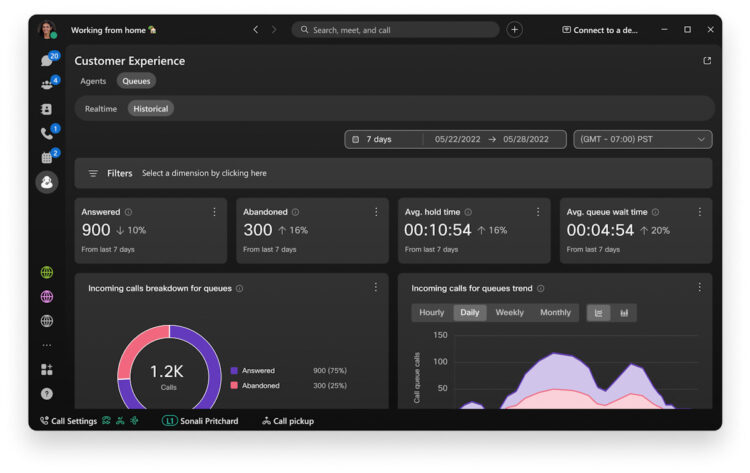Open the Calling icon in sidebar

(46, 133)
